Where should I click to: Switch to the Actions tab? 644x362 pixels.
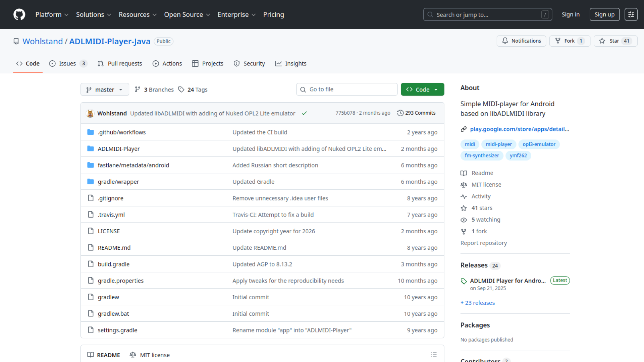[x=167, y=63]
